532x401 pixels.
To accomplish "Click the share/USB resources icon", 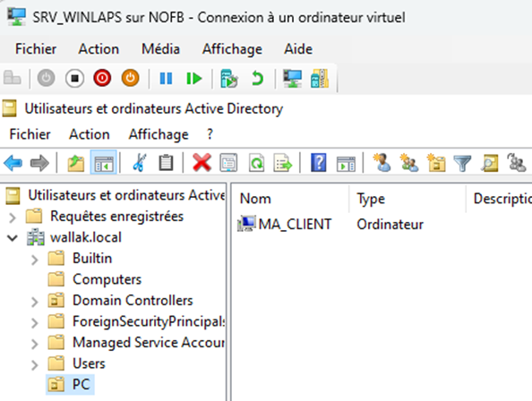I will coord(320,78).
